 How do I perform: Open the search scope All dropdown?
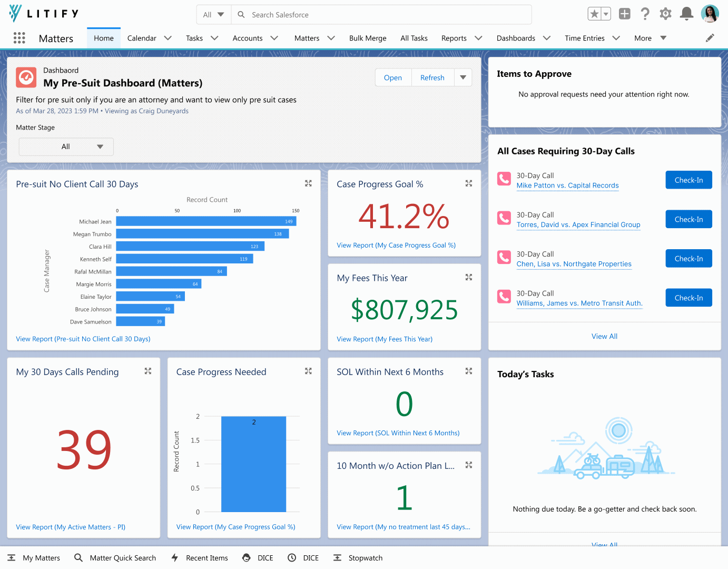coord(214,15)
